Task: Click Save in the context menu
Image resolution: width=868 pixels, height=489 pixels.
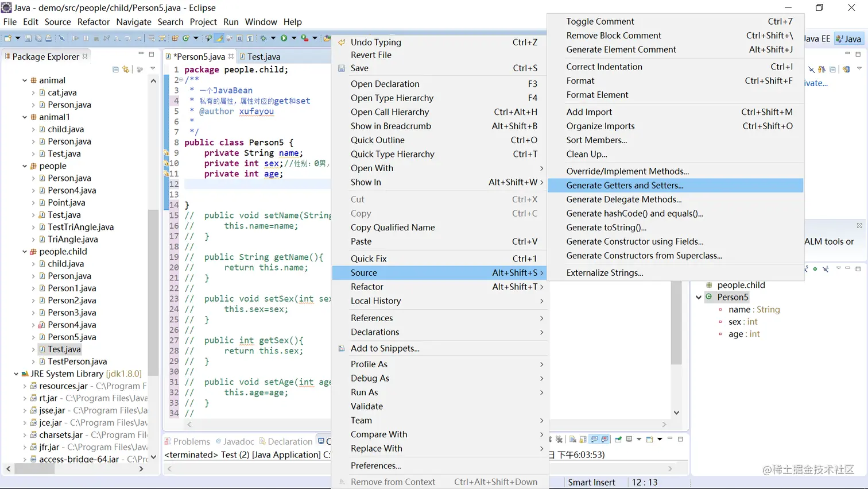Action: (440, 68)
